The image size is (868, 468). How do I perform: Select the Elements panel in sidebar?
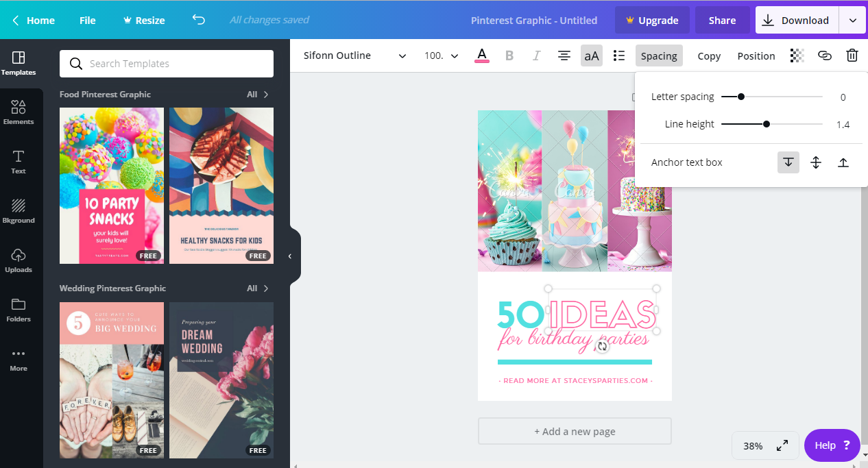pyautogui.click(x=19, y=112)
